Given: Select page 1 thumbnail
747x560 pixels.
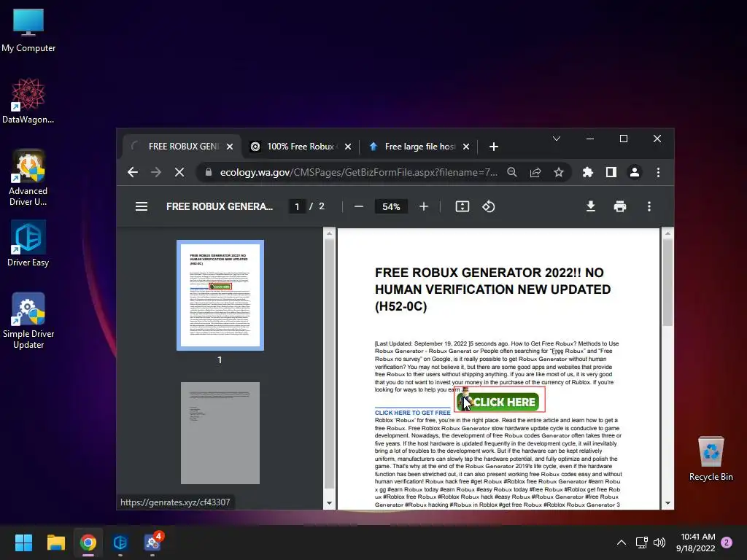Looking at the screenshot, I should coord(220,295).
